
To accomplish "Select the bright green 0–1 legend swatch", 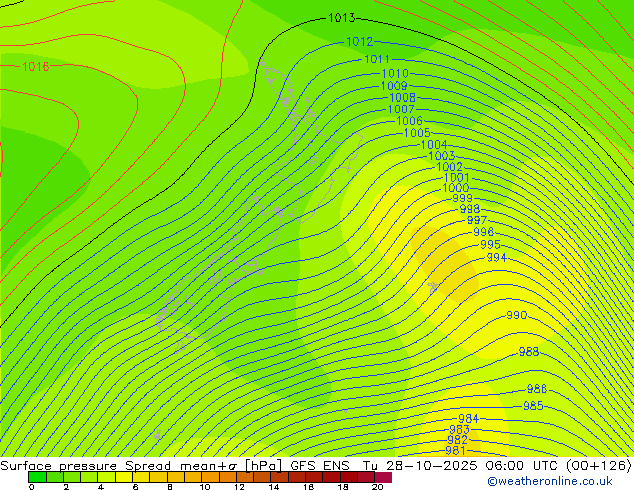I will (37, 477).
